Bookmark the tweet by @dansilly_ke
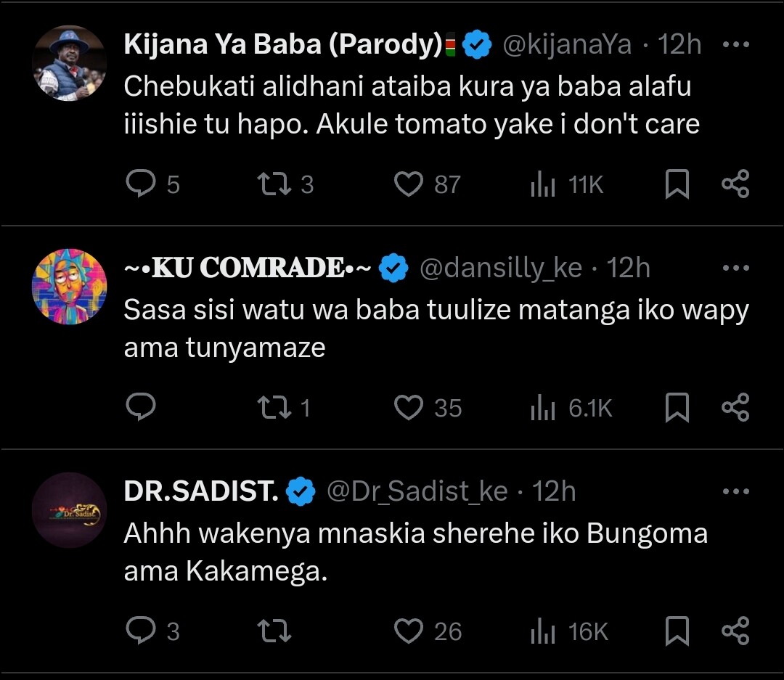The width and height of the screenshot is (784, 680). 677,407
